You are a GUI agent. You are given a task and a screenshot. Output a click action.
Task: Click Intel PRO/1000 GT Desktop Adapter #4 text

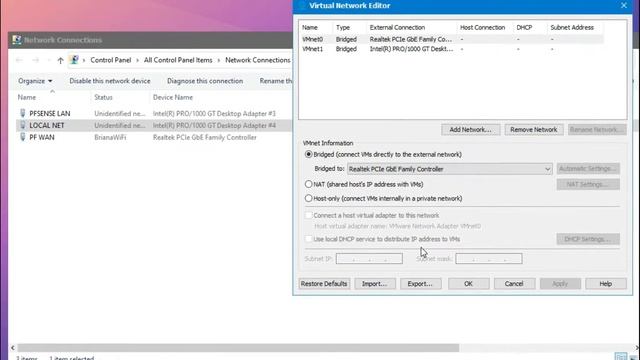(214, 125)
